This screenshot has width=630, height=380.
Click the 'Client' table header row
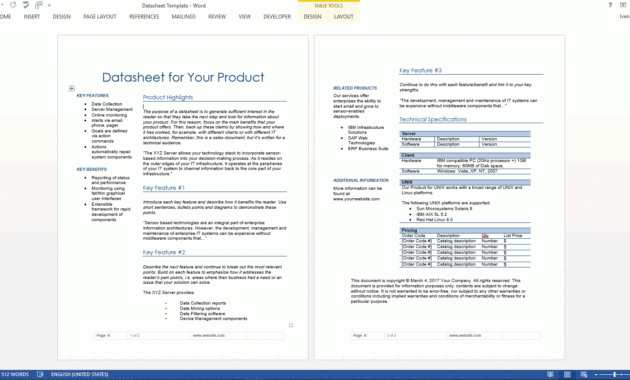pyautogui.click(x=465, y=155)
